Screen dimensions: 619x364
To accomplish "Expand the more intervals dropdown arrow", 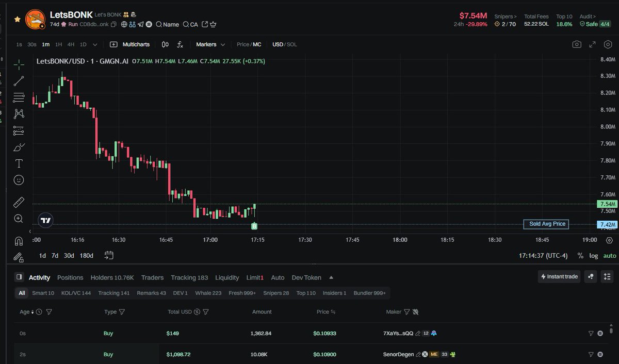I will tap(94, 45).
